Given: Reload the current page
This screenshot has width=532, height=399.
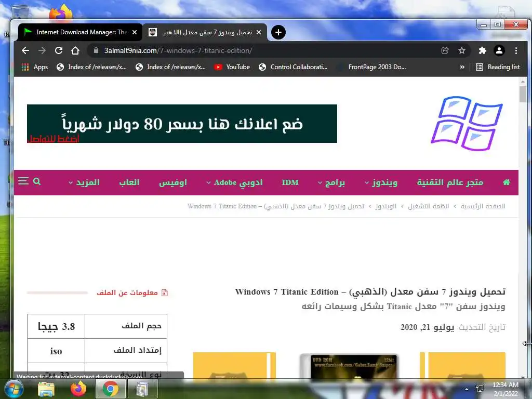Looking at the screenshot, I should click(59, 50).
